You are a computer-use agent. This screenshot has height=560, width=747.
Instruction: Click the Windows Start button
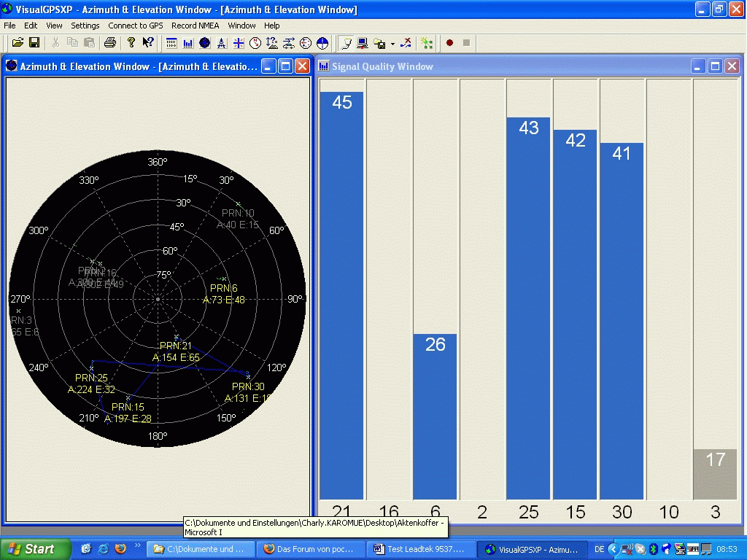tap(35, 549)
